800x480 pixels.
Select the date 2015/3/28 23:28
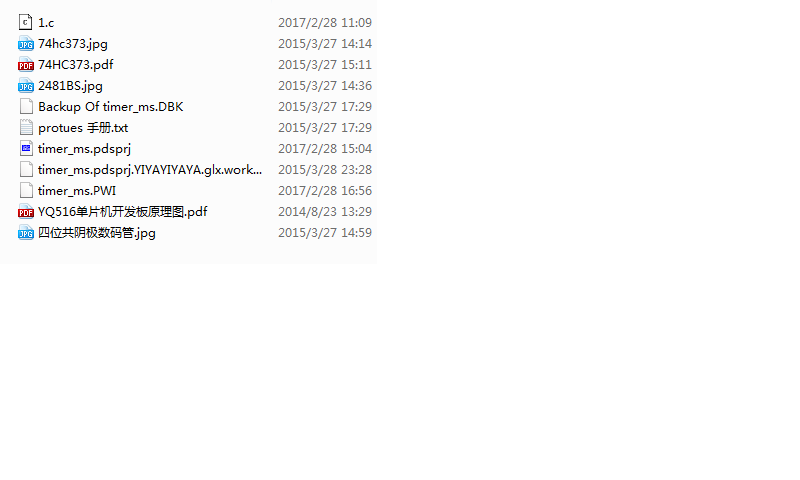(324, 169)
